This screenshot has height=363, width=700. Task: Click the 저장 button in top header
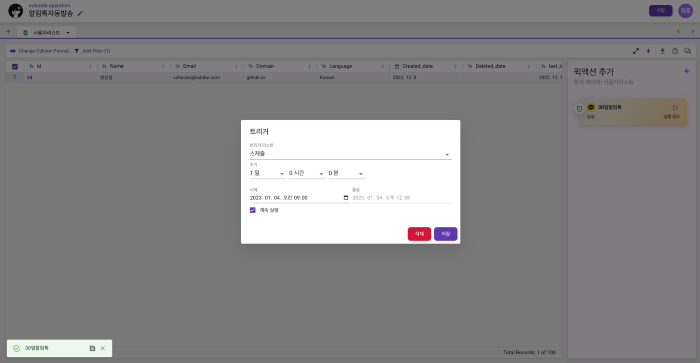click(660, 11)
